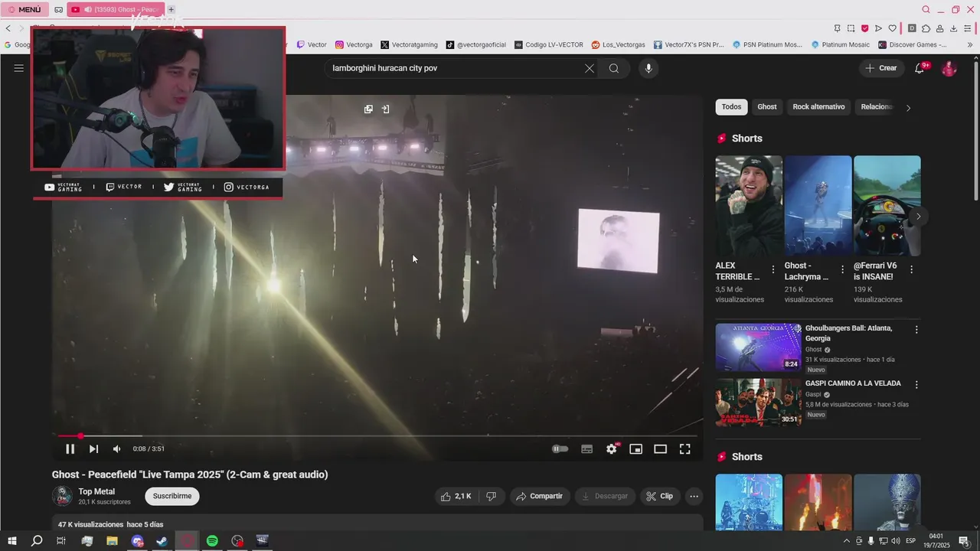Open the player settings gear

(x=611, y=449)
